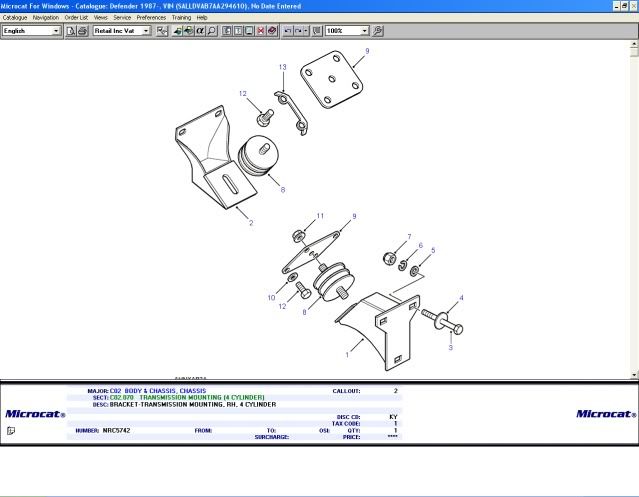Image resolution: width=639 pixels, height=497 pixels.
Task: Select callout 7 on the diagram
Action: click(409, 237)
